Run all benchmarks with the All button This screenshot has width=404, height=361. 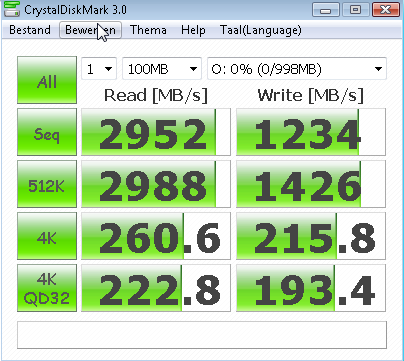point(47,80)
